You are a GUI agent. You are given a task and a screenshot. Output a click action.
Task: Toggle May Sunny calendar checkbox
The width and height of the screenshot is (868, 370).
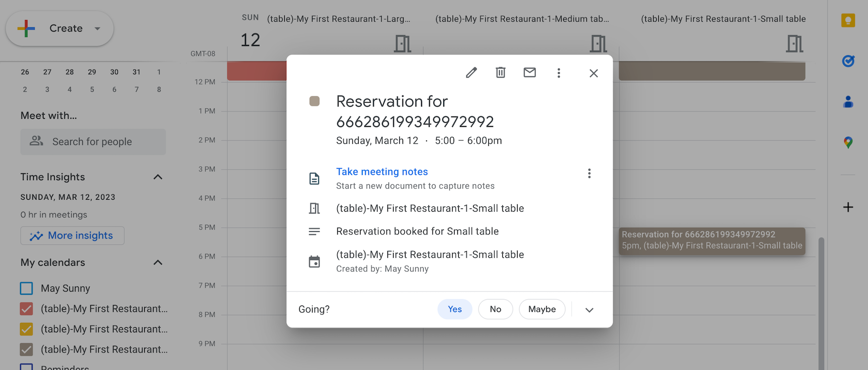pos(26,288)
